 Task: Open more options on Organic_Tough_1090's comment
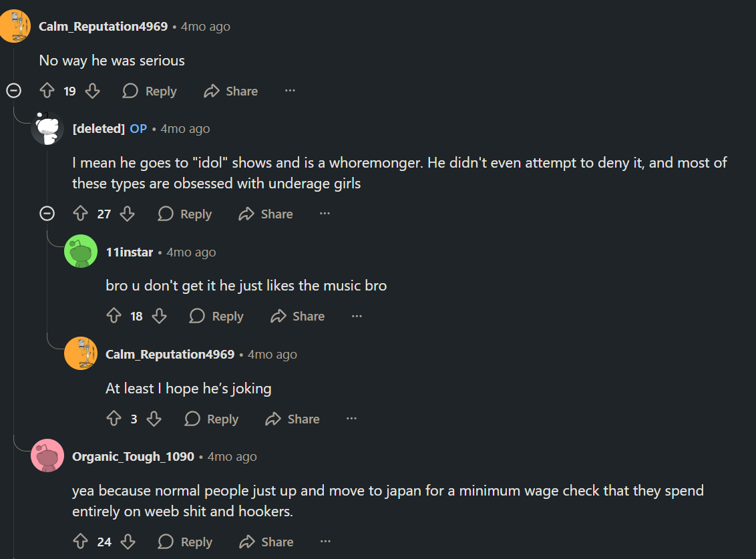[x=325, y=541]
